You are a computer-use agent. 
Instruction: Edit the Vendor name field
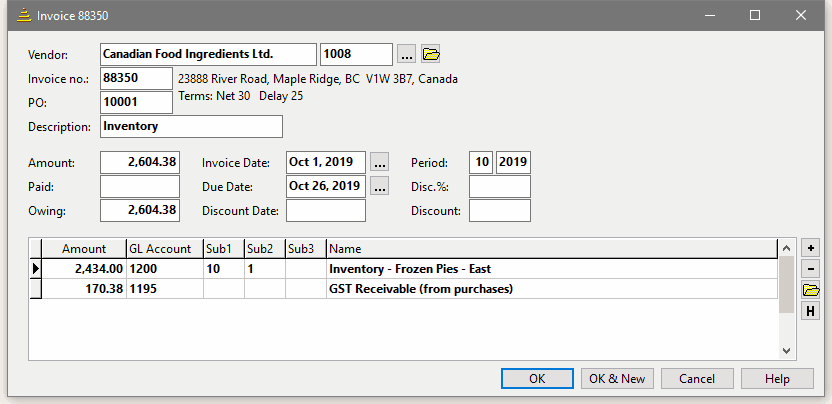208,54
